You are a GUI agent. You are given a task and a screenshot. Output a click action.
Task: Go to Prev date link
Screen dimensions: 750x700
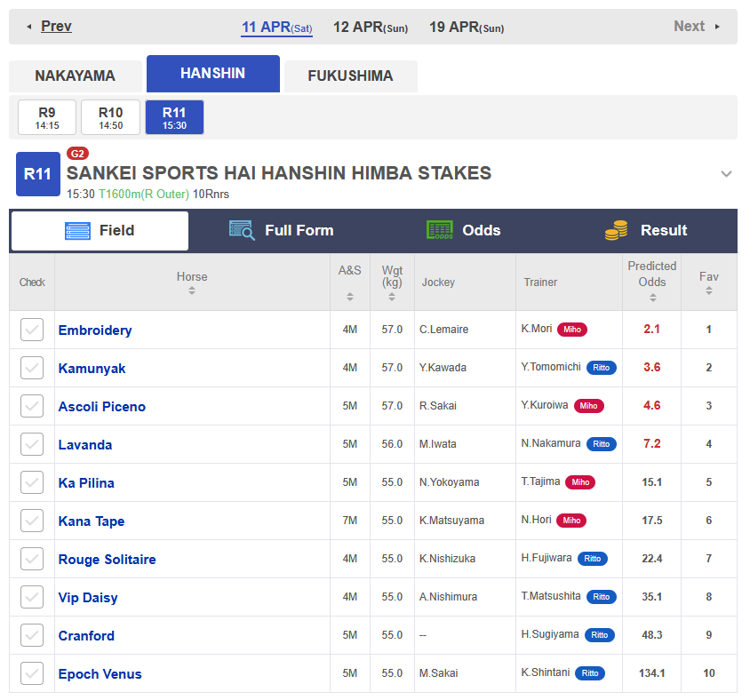tap(56, 27)
